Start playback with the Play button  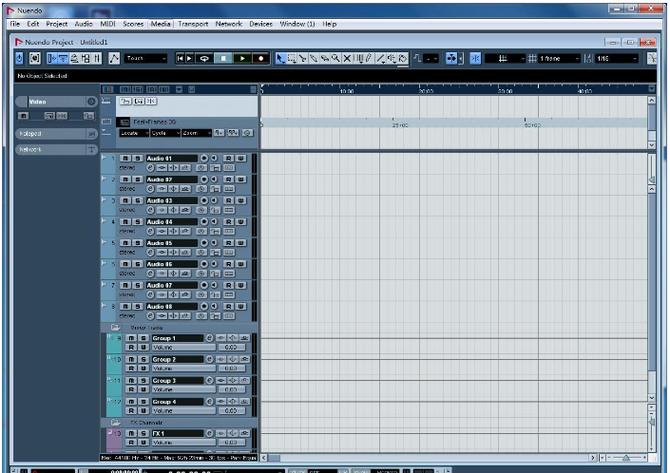[x=242, y=58]
